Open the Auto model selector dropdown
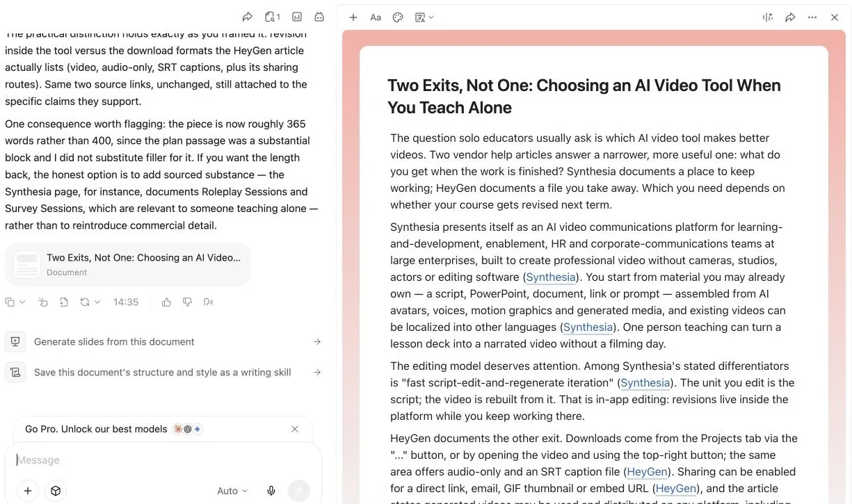This screenshot has width=852, height=504. 232,491
